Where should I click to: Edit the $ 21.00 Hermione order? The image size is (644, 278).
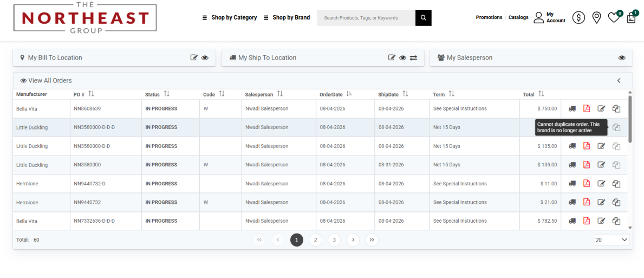click(601, 202)
